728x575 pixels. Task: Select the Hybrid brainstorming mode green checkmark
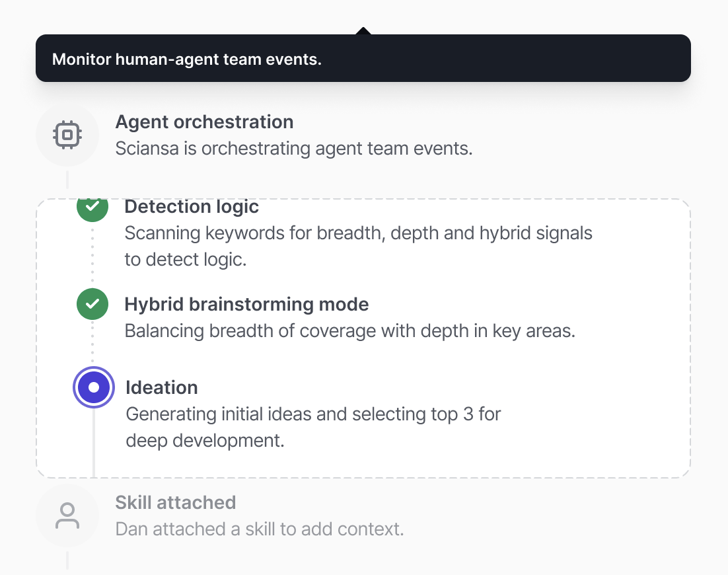coord(92,304)
